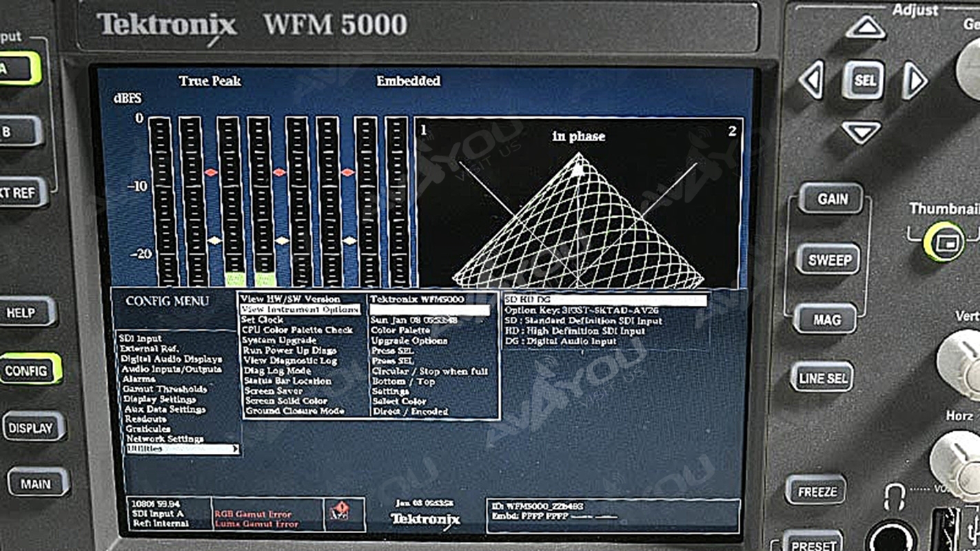The width and height of the screenshot is (980, 551).
Task: Select Readouts in Config menu
Action: click(146, 419)
